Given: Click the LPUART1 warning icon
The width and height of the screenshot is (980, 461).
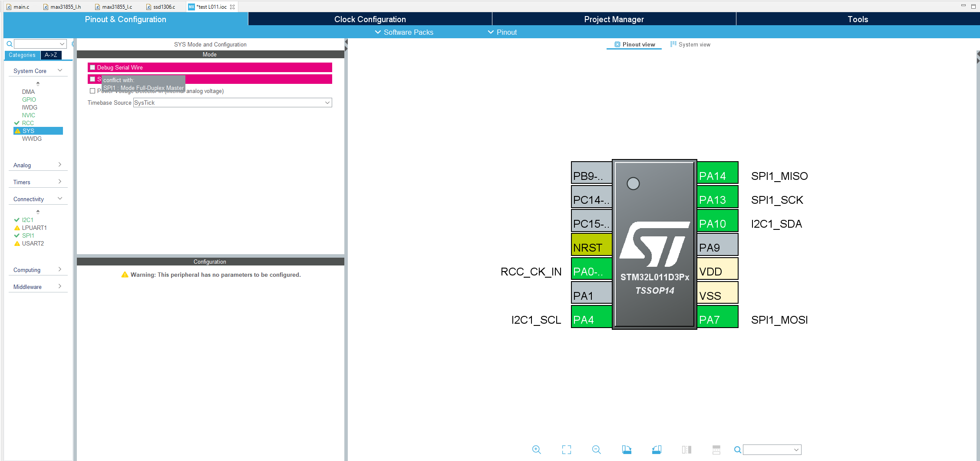Looking at the screenshot, I should point(17,228).
